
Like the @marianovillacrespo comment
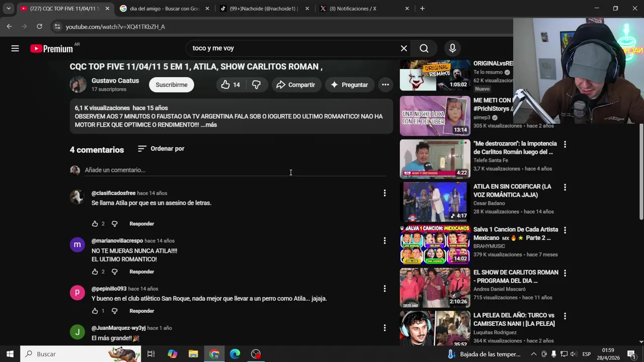[95, 272]
